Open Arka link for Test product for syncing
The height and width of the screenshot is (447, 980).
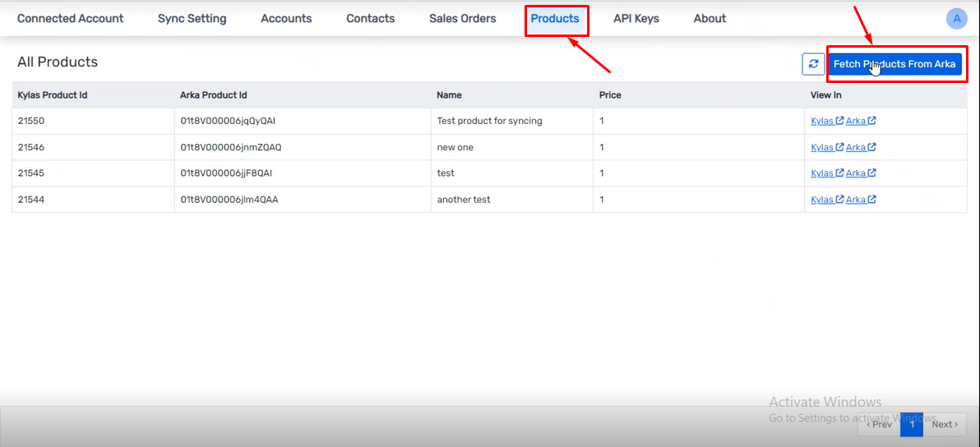[861, 121]
